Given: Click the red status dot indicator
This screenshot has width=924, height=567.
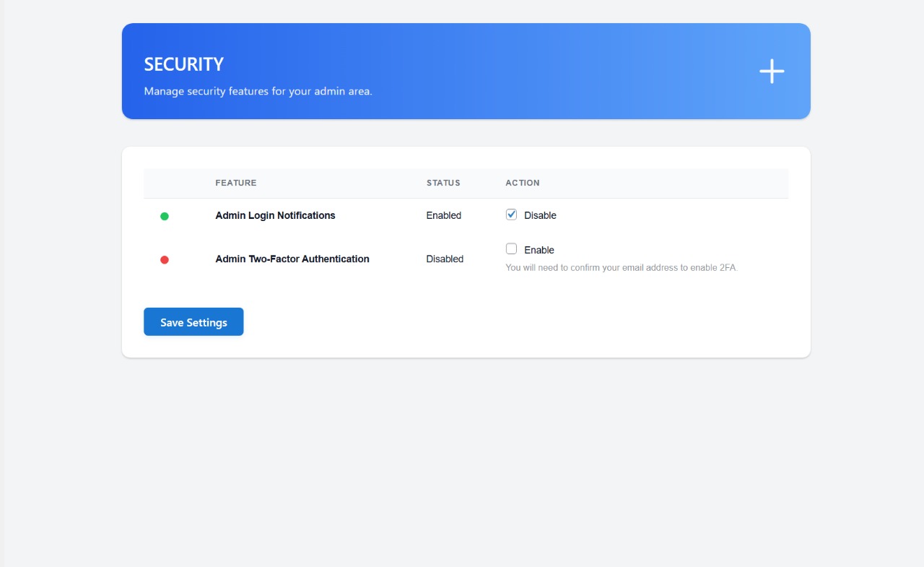Looking at the screenshot, I should 165,259.
